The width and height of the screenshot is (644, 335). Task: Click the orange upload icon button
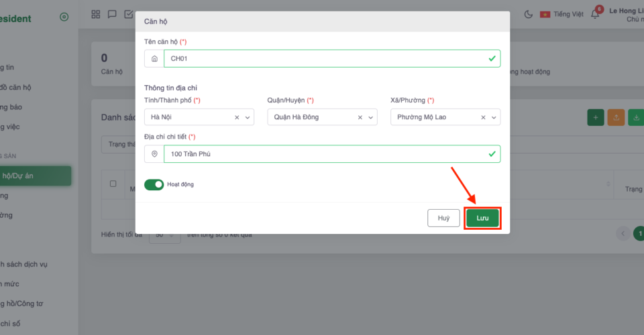615,117
